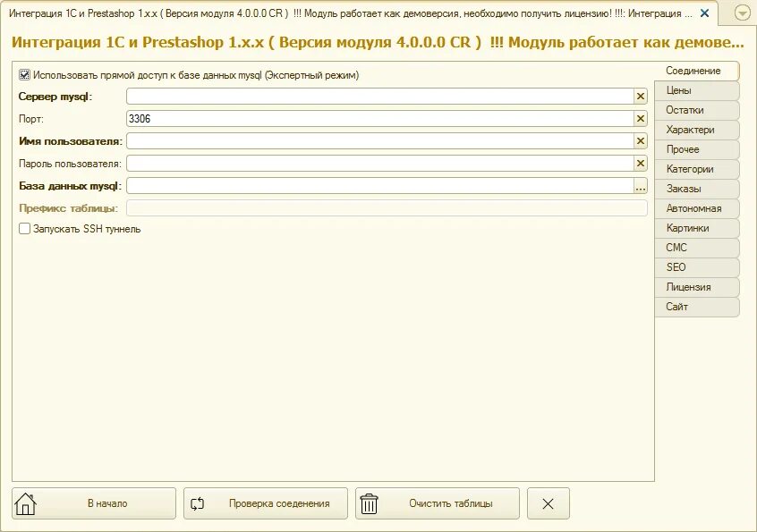Clear the Имя пользователя field

click(640, 141)
